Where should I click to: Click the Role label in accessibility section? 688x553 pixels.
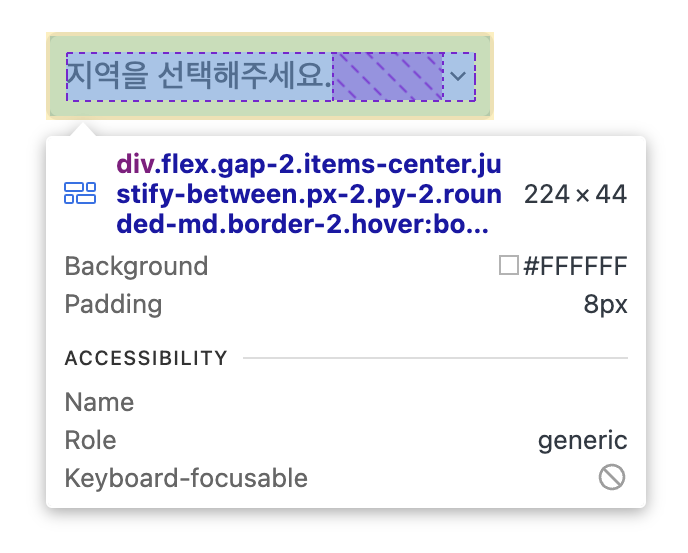[x=90, y=440]
